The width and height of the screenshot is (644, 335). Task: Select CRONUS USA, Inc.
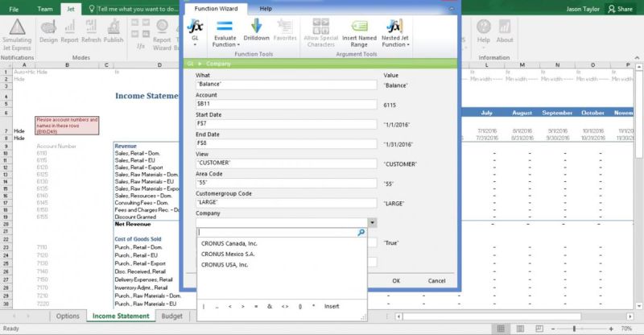[225, 265]
